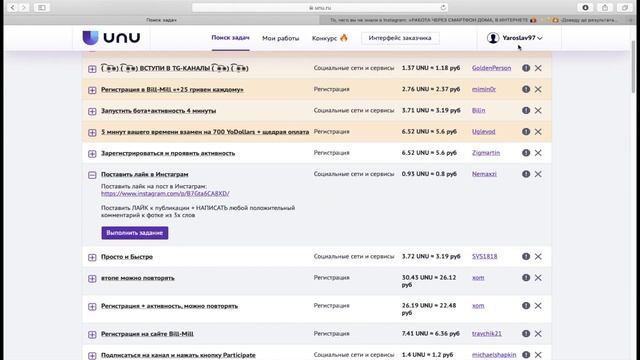This screenshot has height=360, width=640.
Task: Dismiss the Bill-Mill «+25 гривен» task
Action: click(x=538, y=89)
